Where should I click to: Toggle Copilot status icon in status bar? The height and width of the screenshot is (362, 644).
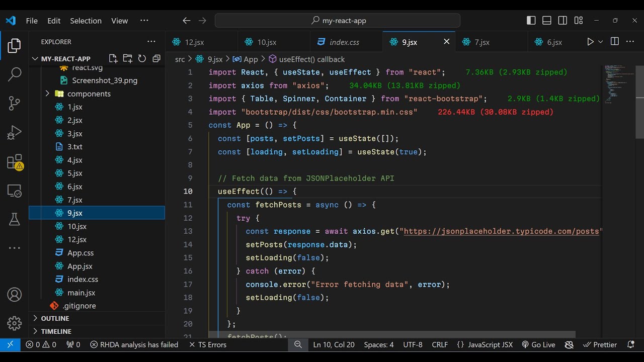[569, 344]
